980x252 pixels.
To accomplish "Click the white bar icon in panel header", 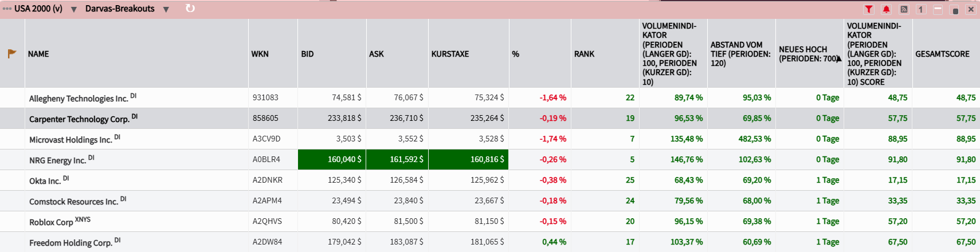I will pyautogui.click(x=938, y=9).
